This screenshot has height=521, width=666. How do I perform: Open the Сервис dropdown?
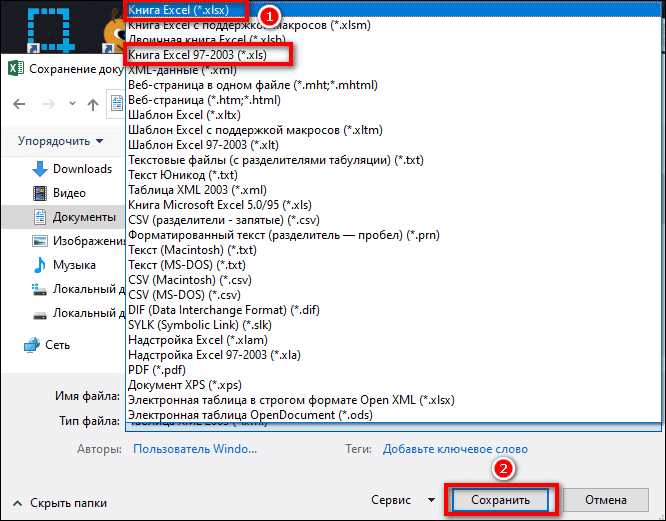pyautogui.click(x=402, y=500)
